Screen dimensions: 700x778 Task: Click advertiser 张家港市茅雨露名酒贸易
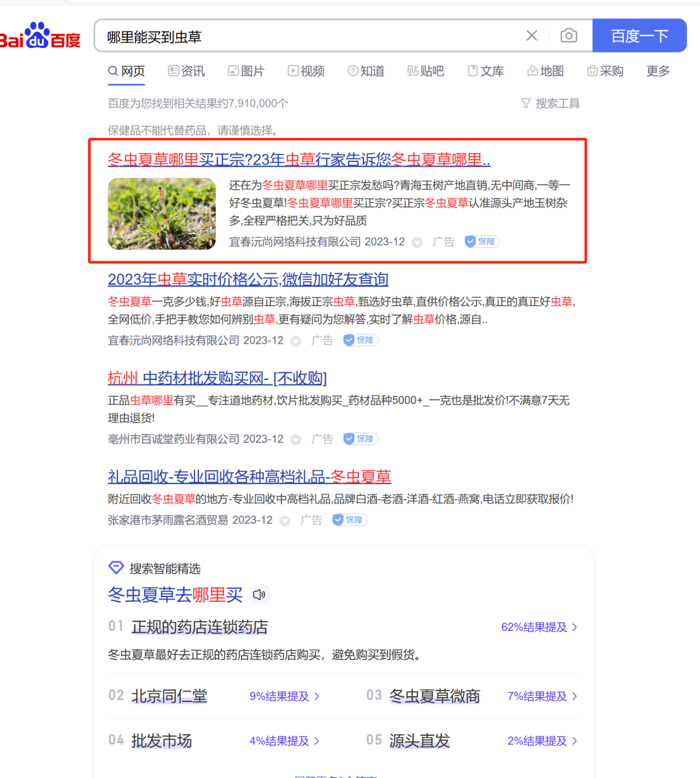(x=168, y=520)
